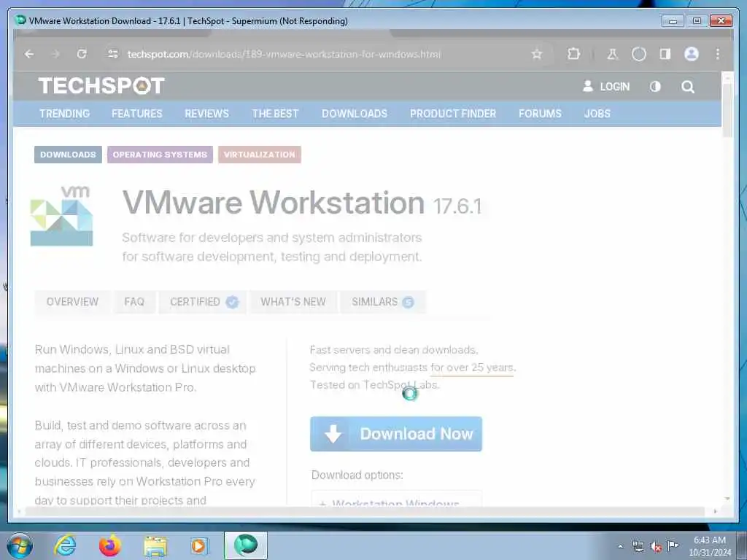The image size is (747, 560).
Task: Open the Extensions puzzle icon
Action: coord(573,54)
